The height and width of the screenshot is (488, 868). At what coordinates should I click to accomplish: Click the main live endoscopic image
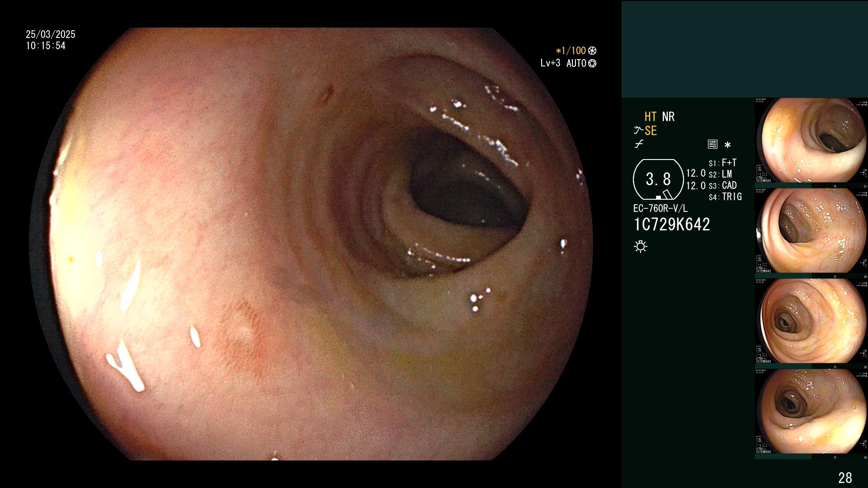pos(311,244)
